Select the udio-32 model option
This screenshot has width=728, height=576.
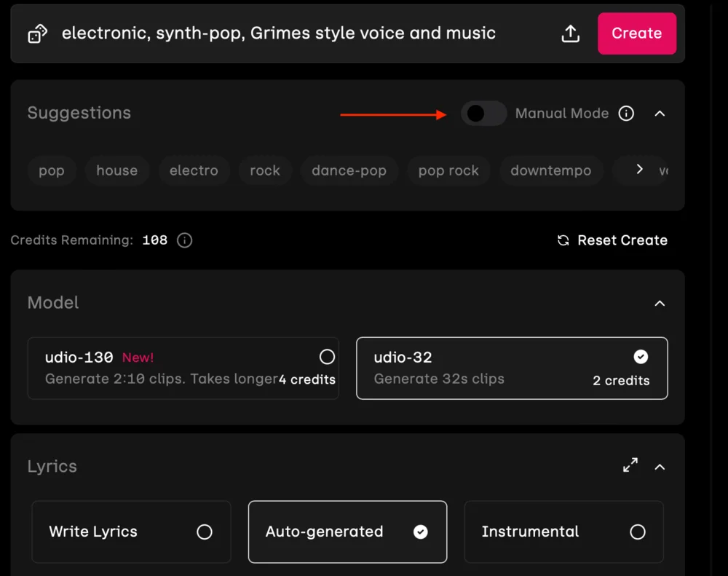[x=511, y=368]
